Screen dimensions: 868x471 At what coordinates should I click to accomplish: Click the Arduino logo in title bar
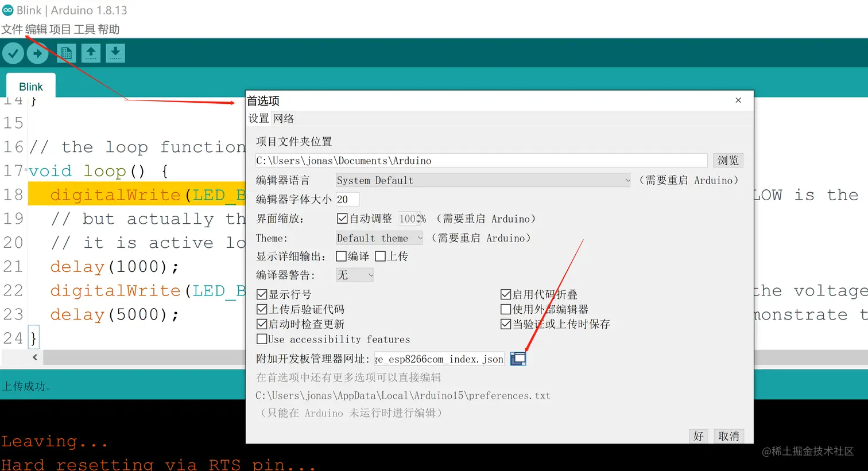7,10
